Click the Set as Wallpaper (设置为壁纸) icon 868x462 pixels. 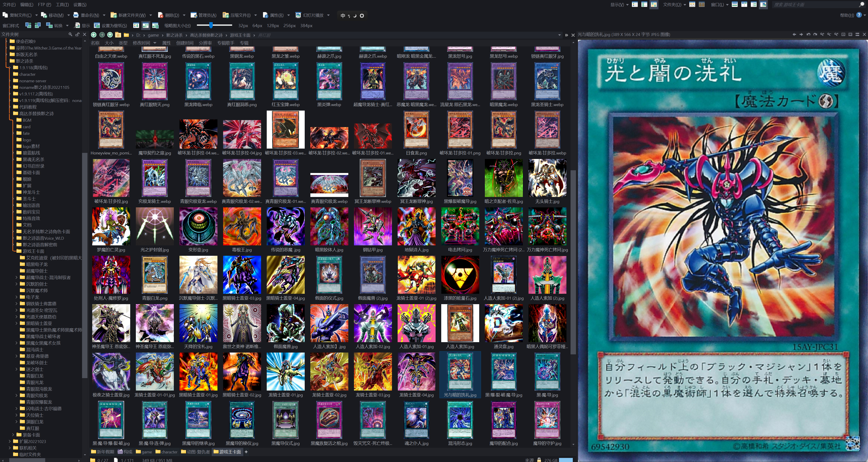click(97, 26)
